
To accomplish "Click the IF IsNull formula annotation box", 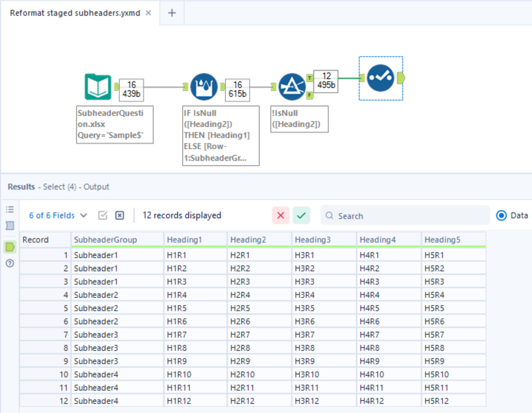I will [221, 136].
